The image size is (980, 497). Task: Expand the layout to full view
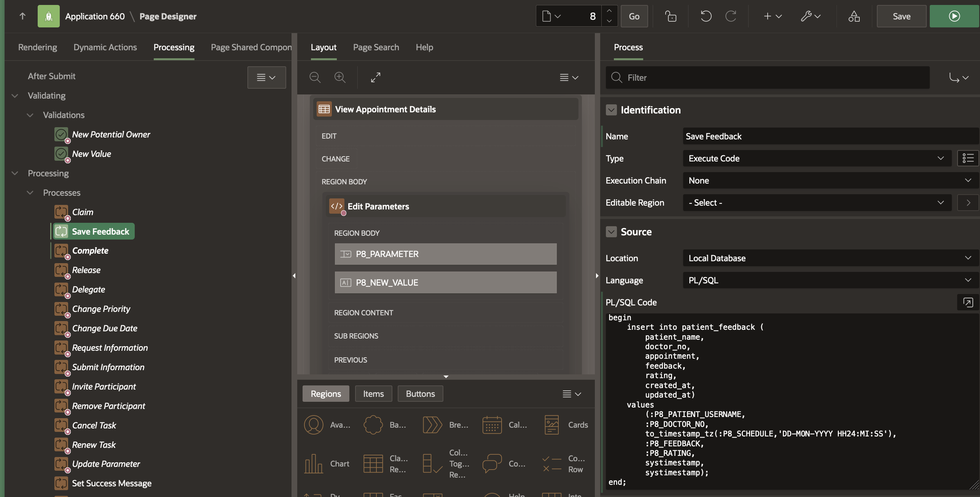(376, 77)
